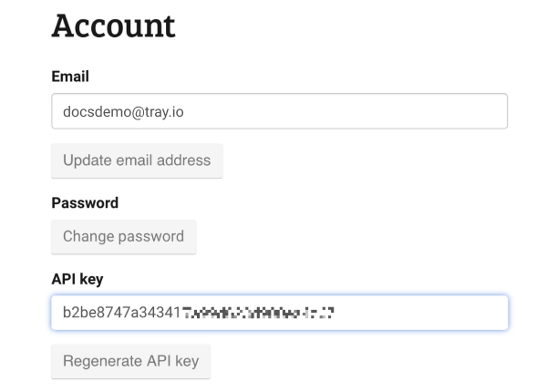The image size is (547, 392).
Task: Focus the API key input field
Action: coord(279,313)
